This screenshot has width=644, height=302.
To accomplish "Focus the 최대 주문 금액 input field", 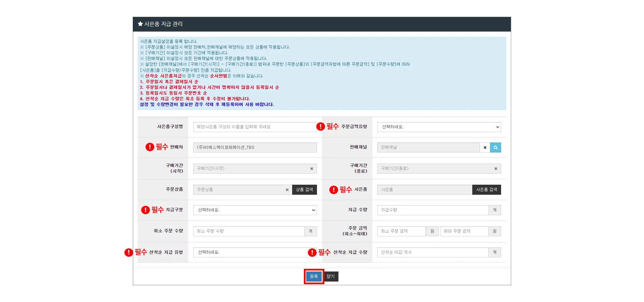I will [x=464, y=231].
